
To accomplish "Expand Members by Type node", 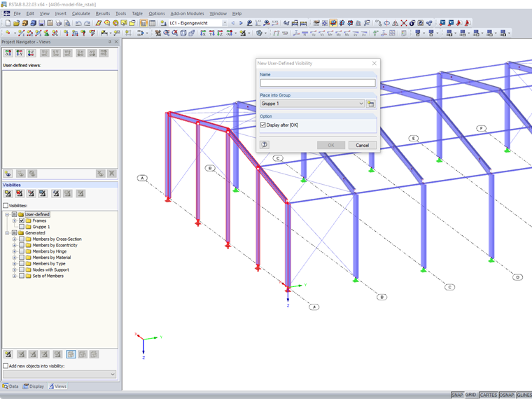I will click(14, 264).
